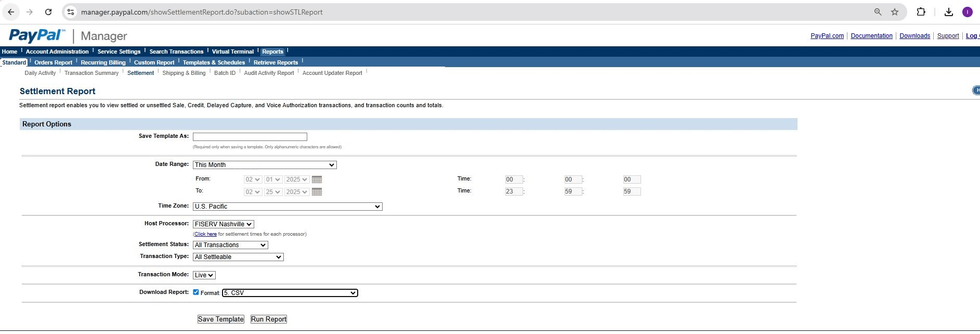The width and height of the screenshot is (980, 334).
Task: Open the From year 2025 dropdown
Action: pyautogui.click(x=297, y=179)
